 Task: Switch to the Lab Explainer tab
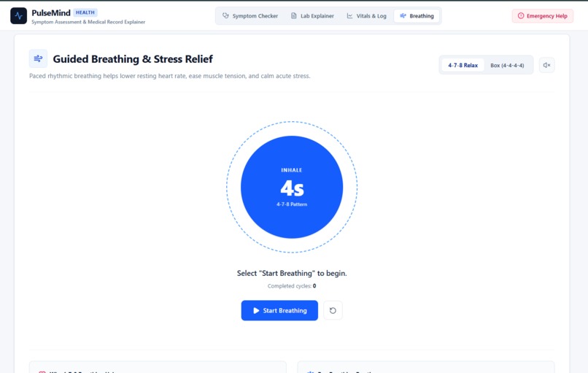[312, 16]
